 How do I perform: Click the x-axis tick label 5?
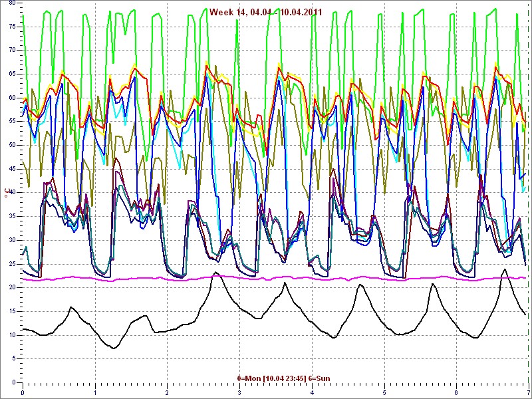(x=384, y=392)
